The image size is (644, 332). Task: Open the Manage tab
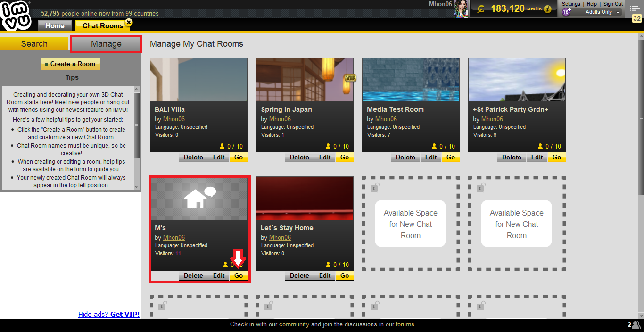[x=106, y=44]
